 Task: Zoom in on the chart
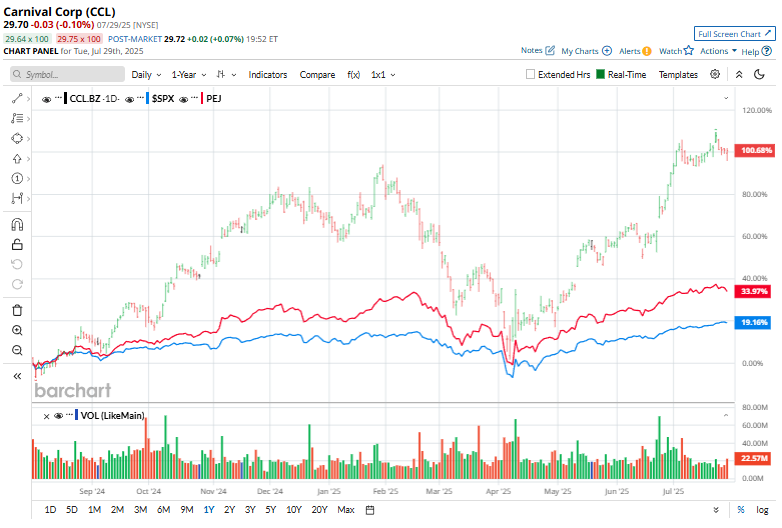point(17,330)
